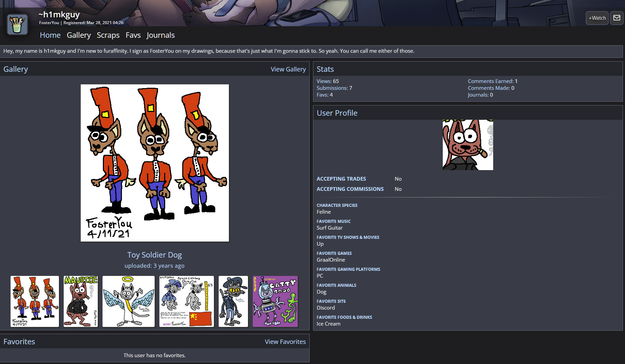
Task: Go to the Favs tab
Action: coord(133,35)
